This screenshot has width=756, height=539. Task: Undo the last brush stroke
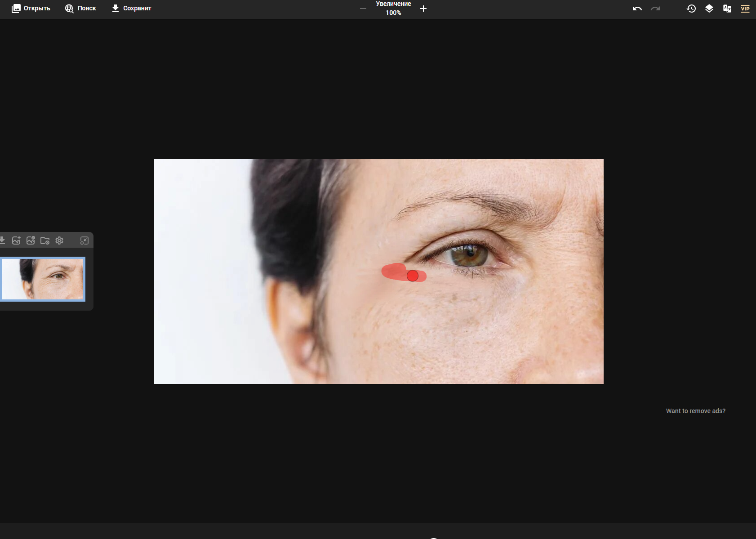(637, 9)
